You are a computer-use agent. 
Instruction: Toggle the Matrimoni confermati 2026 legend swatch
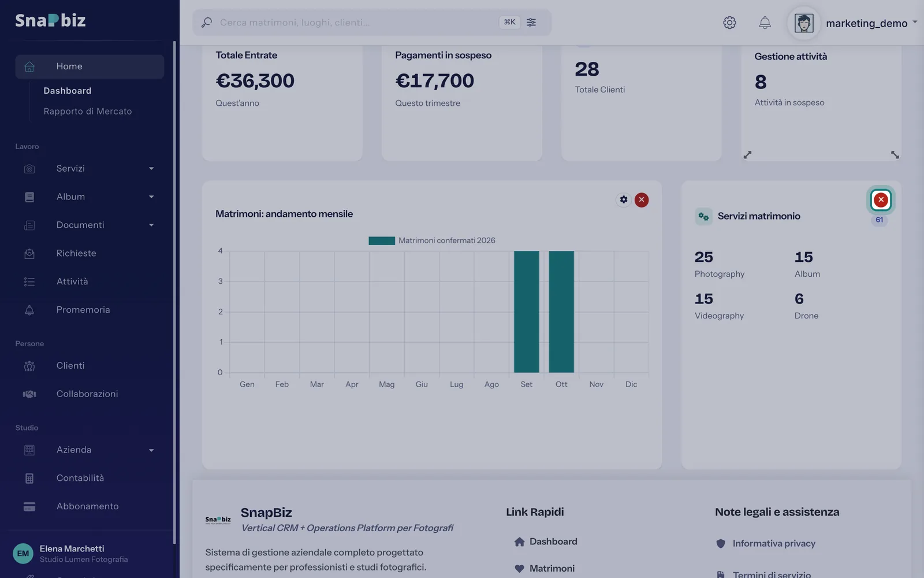tap(382, 240)
